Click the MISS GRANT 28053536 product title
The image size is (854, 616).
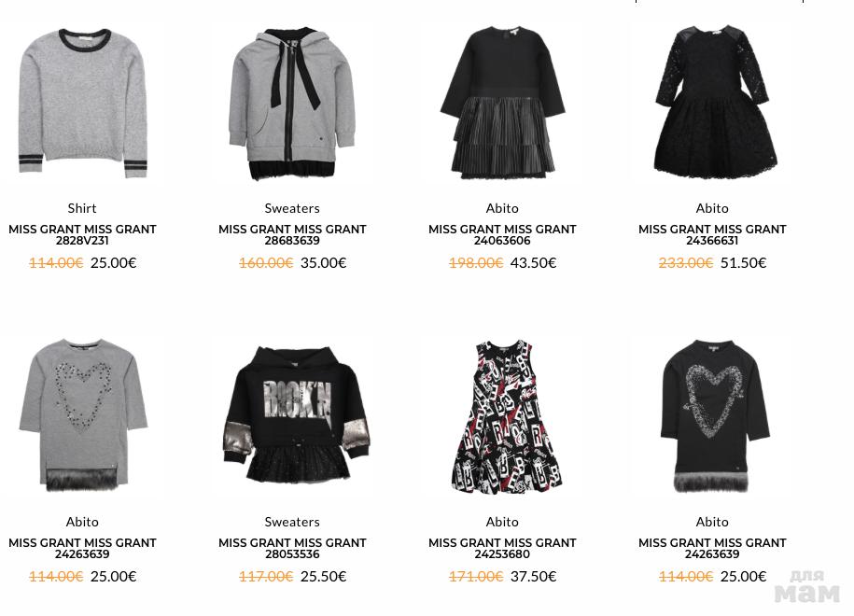(x=292, y=549)
